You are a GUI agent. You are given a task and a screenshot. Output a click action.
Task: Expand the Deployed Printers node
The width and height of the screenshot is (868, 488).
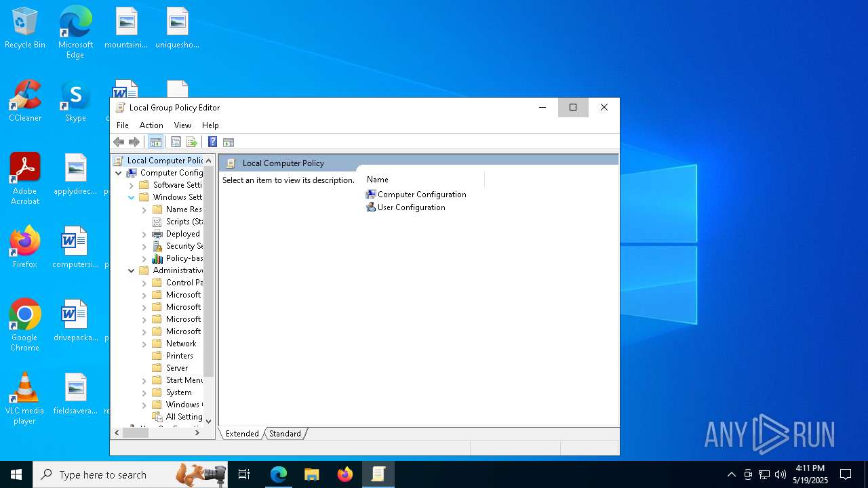[144, 234]
